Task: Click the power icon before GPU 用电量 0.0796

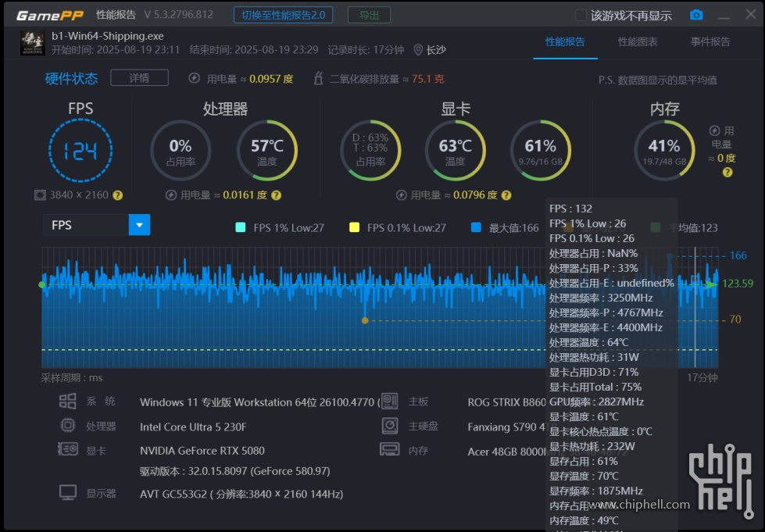Action: [x=401, y=195]
